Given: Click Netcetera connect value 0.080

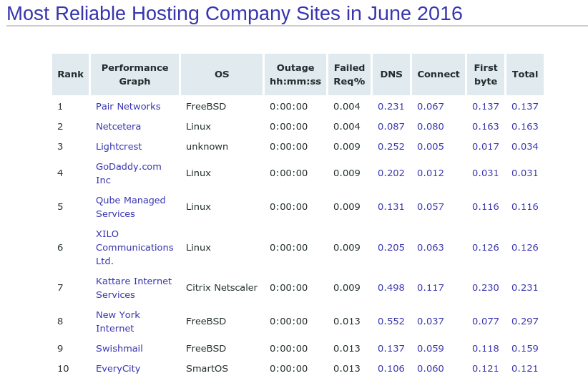Looking at the screenshot, I should point(430,127).
